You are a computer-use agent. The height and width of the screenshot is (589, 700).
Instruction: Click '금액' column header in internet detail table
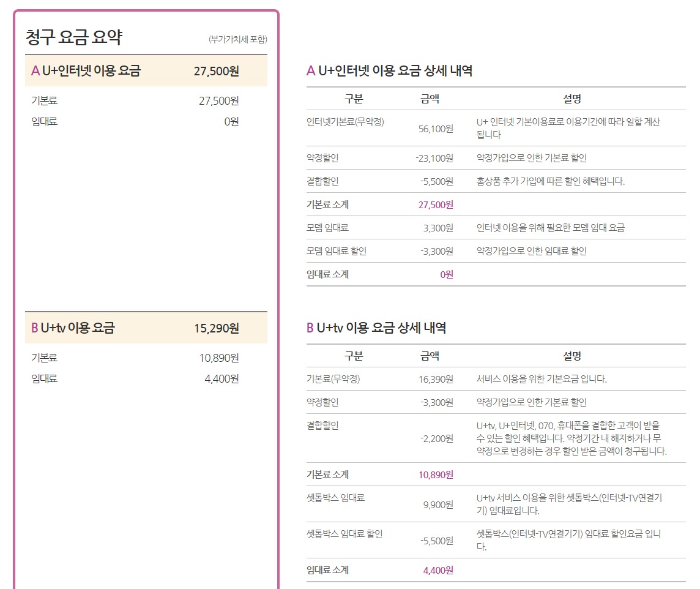coord(430,99)
